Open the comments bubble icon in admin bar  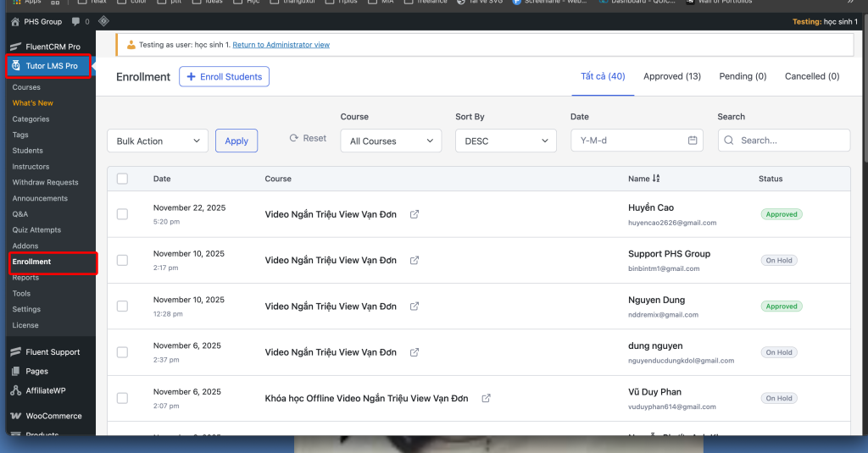tap(77, 21)
